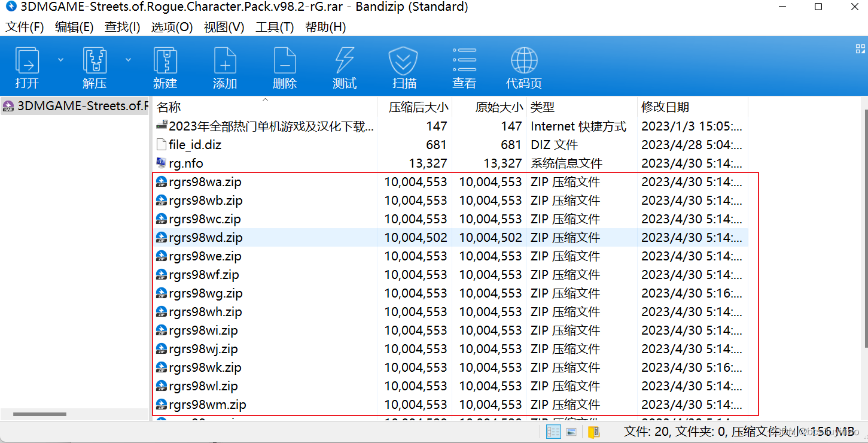
Task: Open the 视图(V) menu
Action: [224, 26]
